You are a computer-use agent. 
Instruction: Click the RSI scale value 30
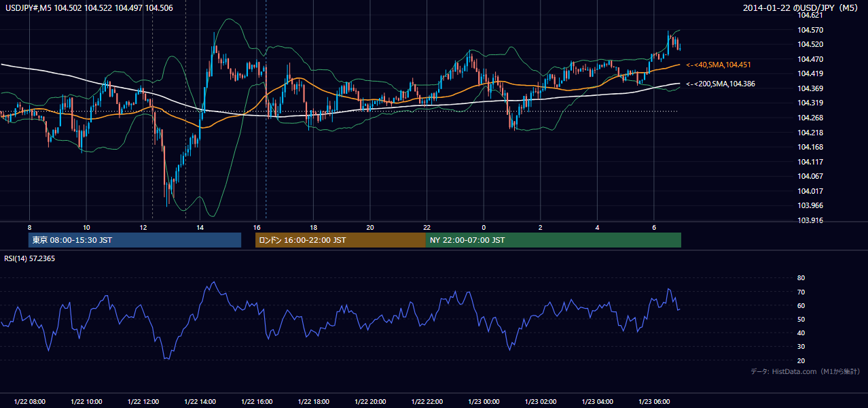(801, 347)
